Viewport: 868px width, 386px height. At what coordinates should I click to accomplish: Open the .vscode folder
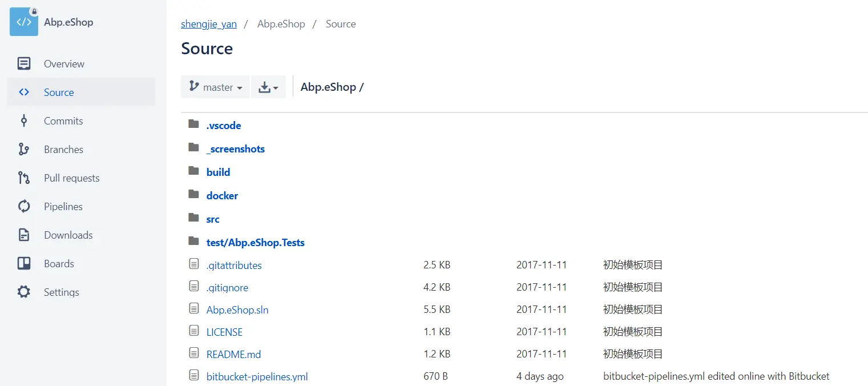[x=224, y=125]
